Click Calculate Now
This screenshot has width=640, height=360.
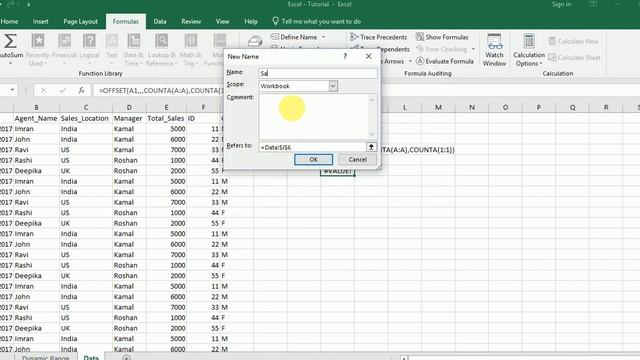click(573, 41)
